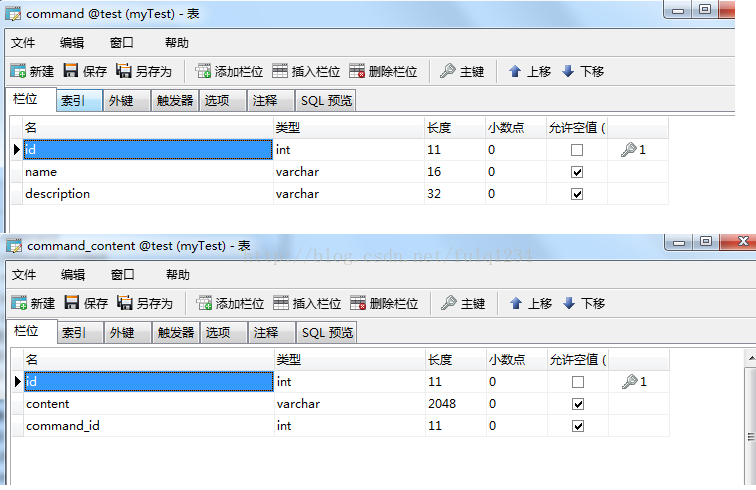Minimize the command_content window
Image resolution: width=756 pixels, height=490 pixels.
coord(679,242)
